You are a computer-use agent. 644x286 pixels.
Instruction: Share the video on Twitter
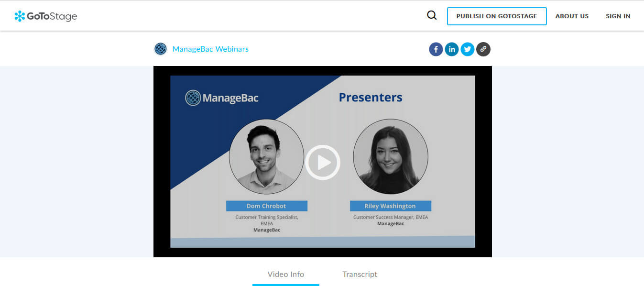467,49
